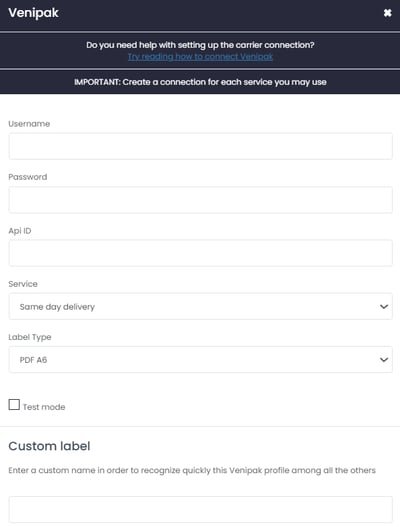The image size is (400, 527).
Task: Select the IMPORTANT connection notice banner
Action: click(200, 82)
